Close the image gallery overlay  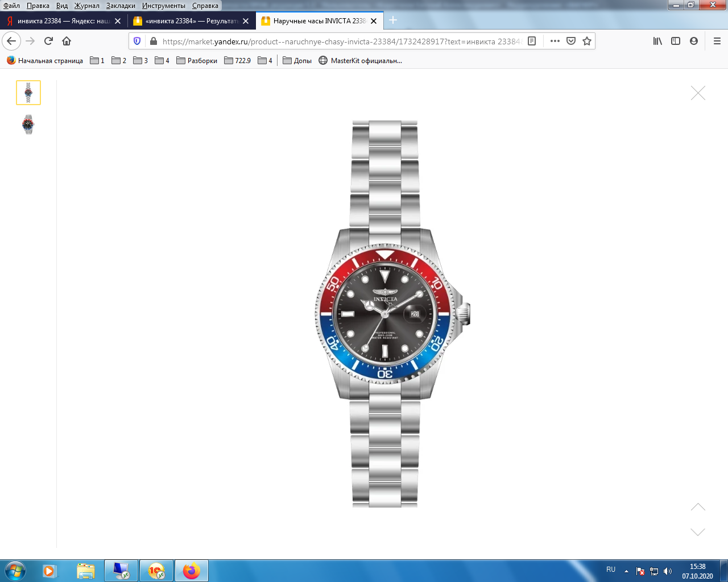[698, 93]
